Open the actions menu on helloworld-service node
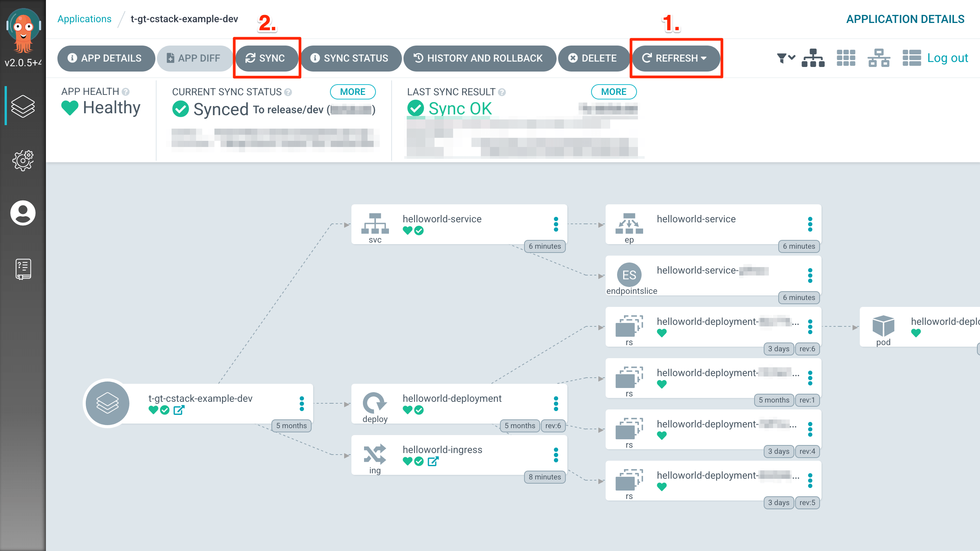This screenshot has width=980, height=551. [x=555, y=224]
